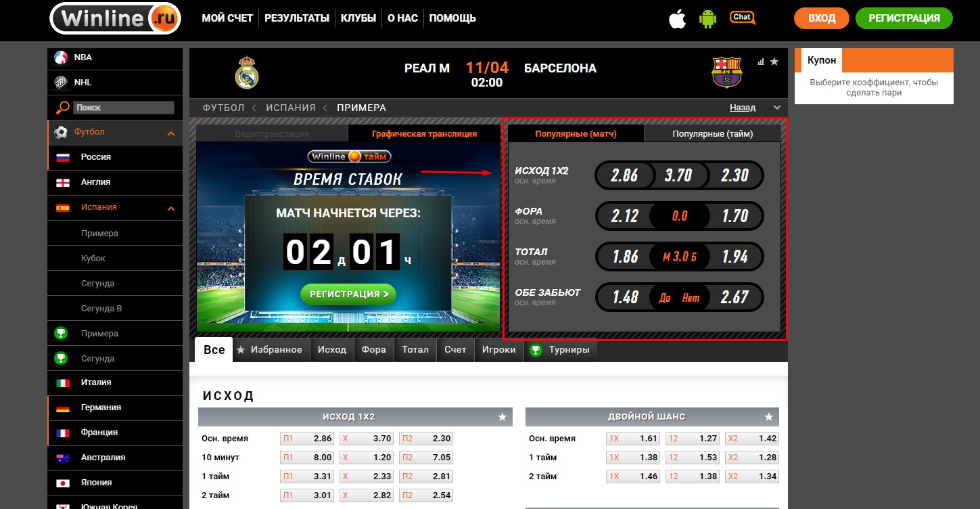Viewport: 980px width, 509px height.
Task: Expand the dropdown arrow beside Назад
Action: pyautogui.click(x=776, y=108)
